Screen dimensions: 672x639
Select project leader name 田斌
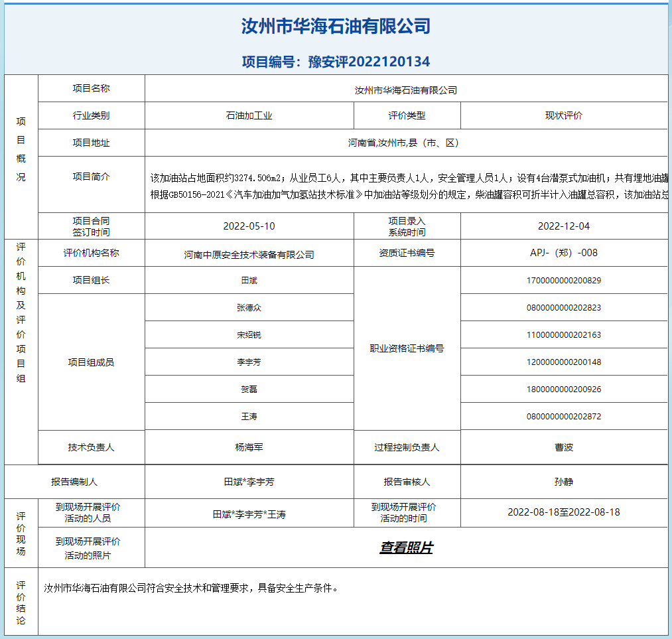pos(249,281)
